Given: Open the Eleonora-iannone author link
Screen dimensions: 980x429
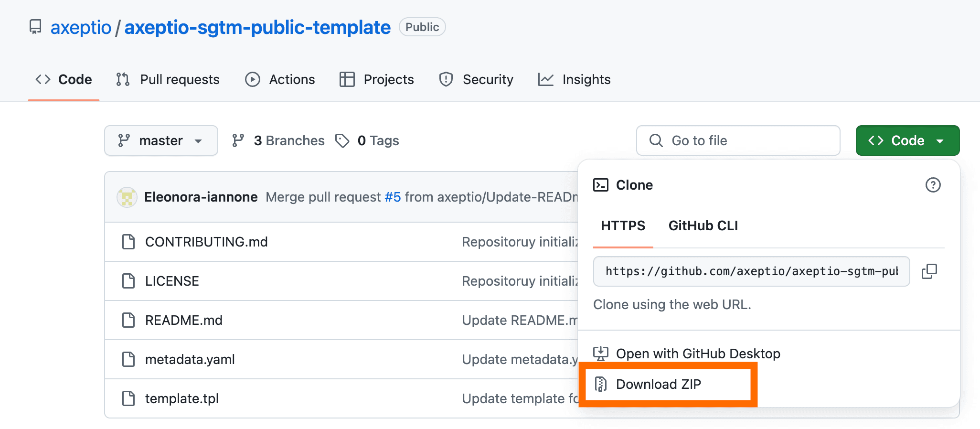Looking at the screenshot, I should click(201, 197).
